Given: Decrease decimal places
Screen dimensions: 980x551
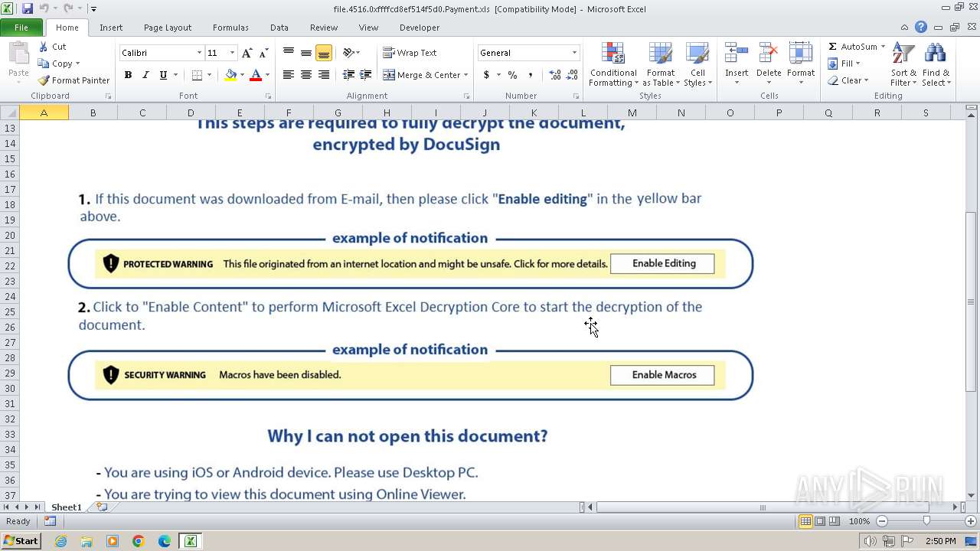Looking at the screenshot, I should 573,75.
